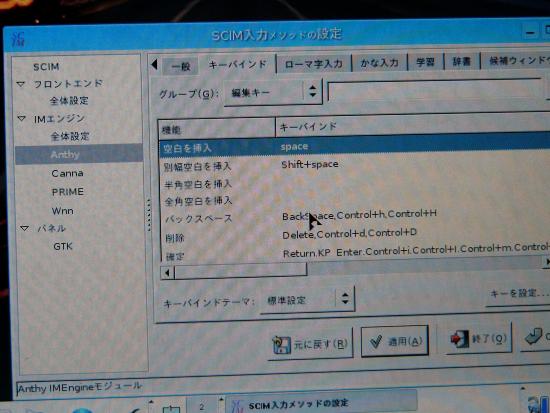Select Canna in the IM engine list
Image resolution: width=550 pixels, height=413 pixels.
67,173
